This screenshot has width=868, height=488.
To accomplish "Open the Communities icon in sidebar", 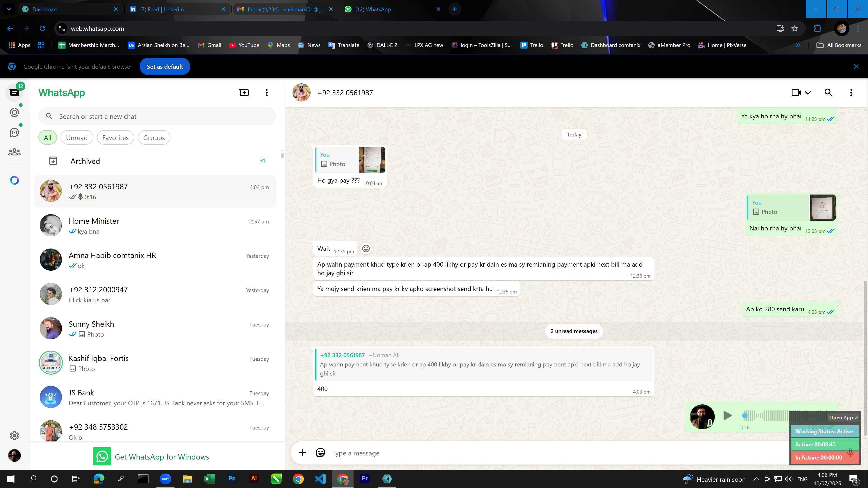I will pyautogui.click(x=14, y=152).
